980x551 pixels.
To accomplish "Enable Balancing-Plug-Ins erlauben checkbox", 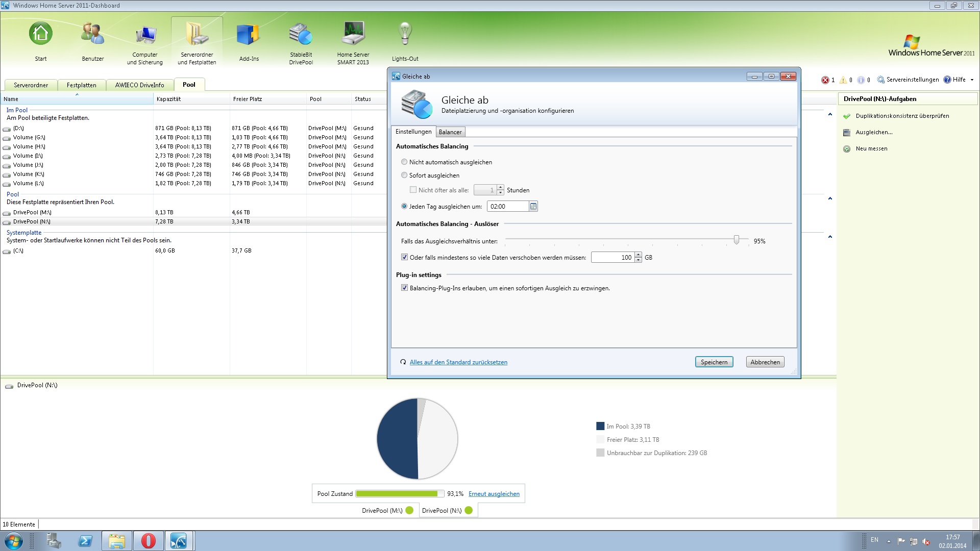I will tap(405, 288).
